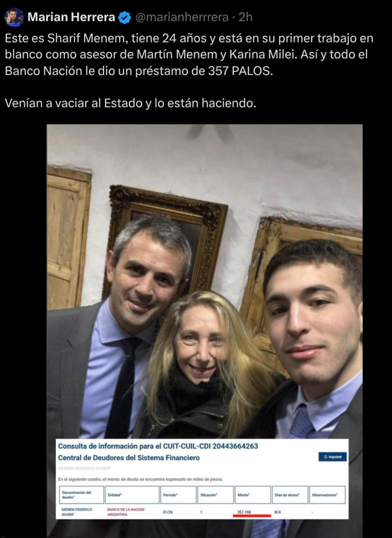Visit the @marianherrrera handle link

(x=182, y=17)
